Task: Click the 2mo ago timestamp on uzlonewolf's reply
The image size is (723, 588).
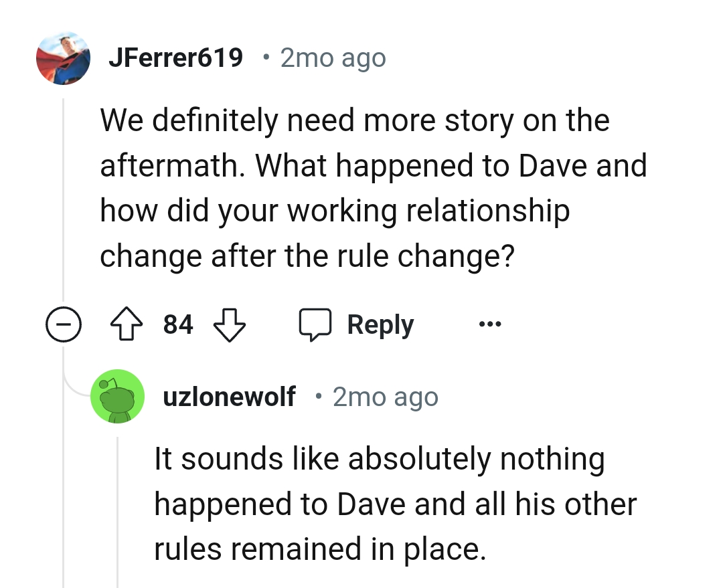Action: (384, 397)
